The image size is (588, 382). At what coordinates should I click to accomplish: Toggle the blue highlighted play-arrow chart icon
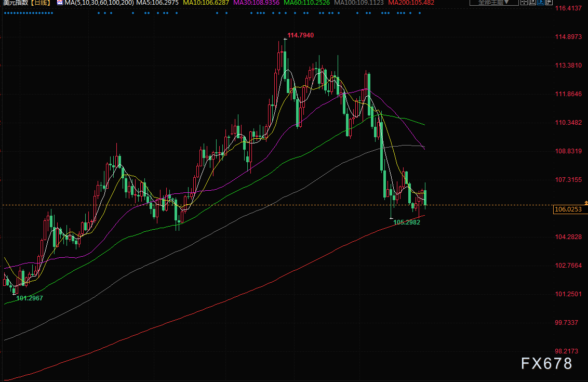point(541,2)
